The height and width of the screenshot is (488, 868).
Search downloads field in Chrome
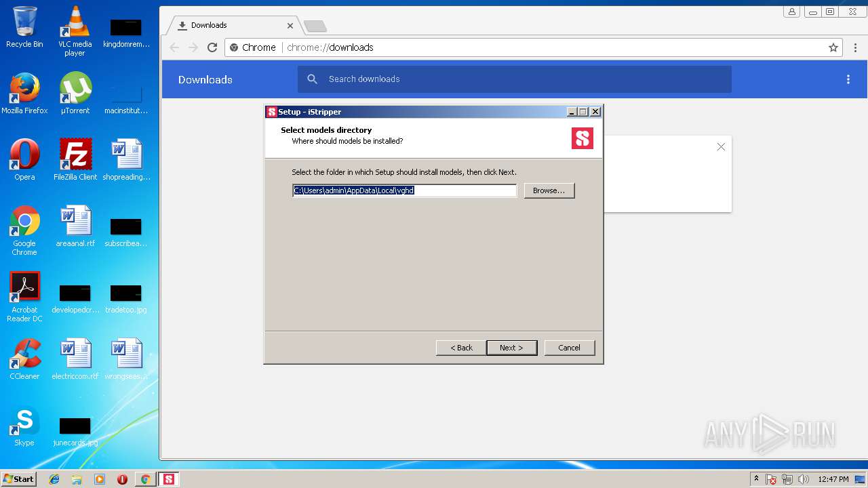point(514,79)
